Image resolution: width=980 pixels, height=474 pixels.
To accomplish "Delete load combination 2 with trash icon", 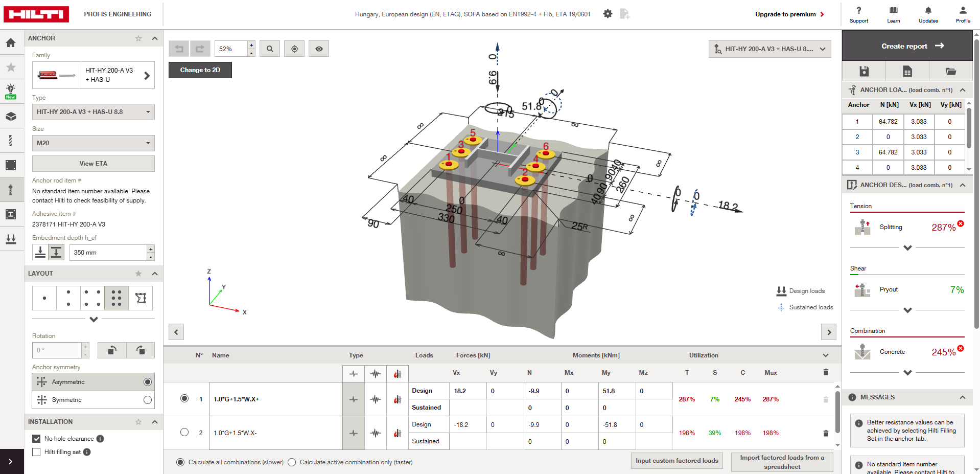I will click(826, 433).
